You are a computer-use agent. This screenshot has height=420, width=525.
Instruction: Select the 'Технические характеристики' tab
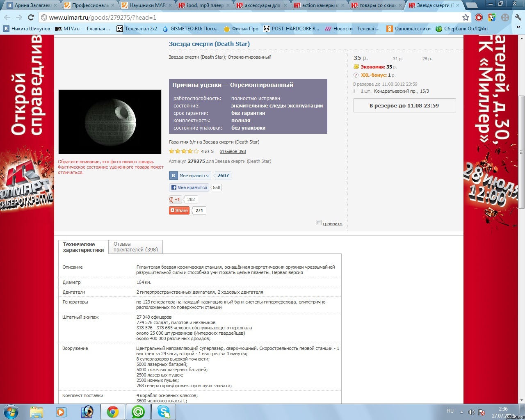click(83, 247)
